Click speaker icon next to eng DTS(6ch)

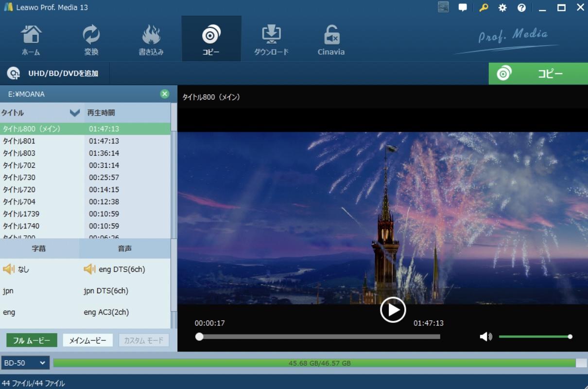pyautogui.click(x=89, y=269)
